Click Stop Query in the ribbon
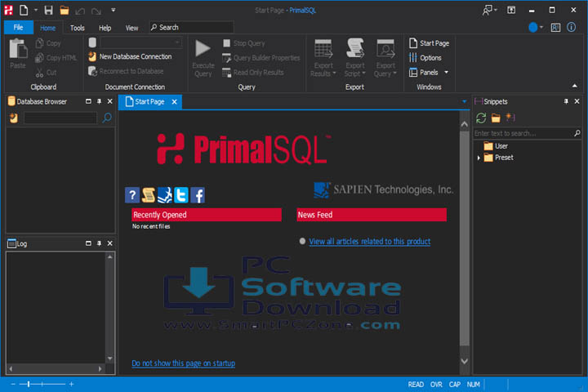Screen dimensions: 588x392 (x=243, y=43)
